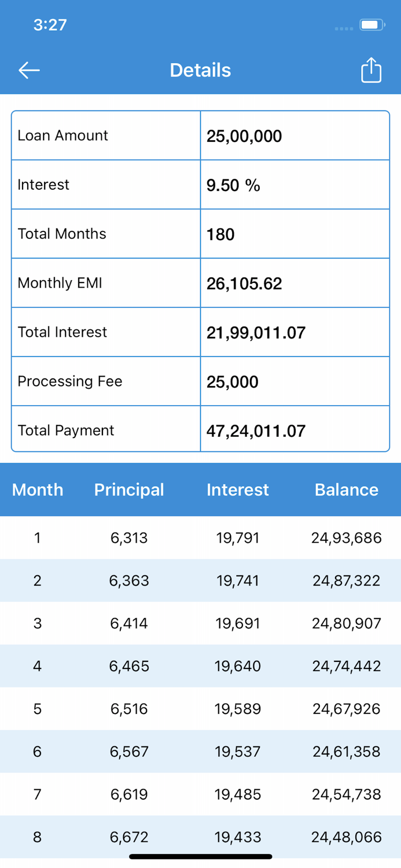Tap the Interest column header
Screen dimensions: 401x868
[237, 490]
